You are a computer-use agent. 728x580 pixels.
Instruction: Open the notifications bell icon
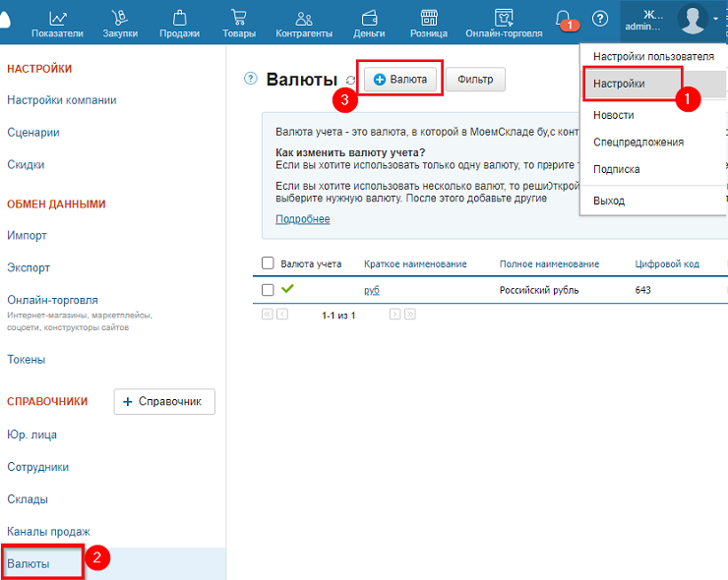tap(564, 19)
